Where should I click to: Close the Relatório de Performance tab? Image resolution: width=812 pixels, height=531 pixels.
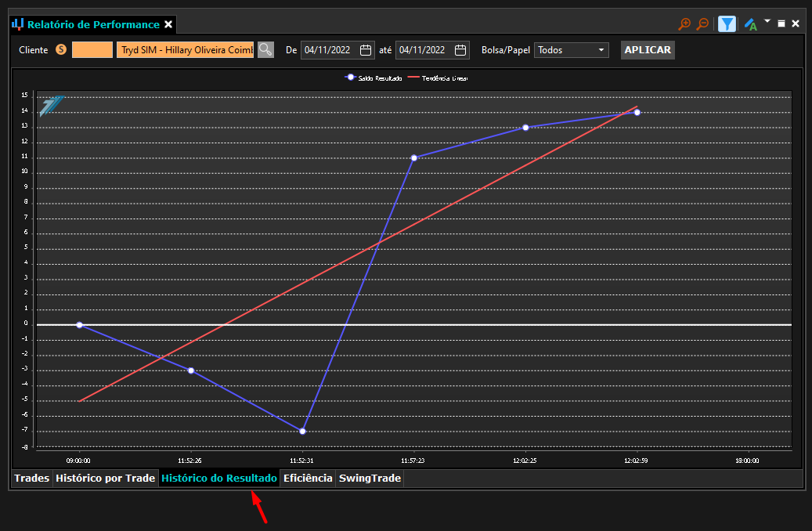coord(168,24)
